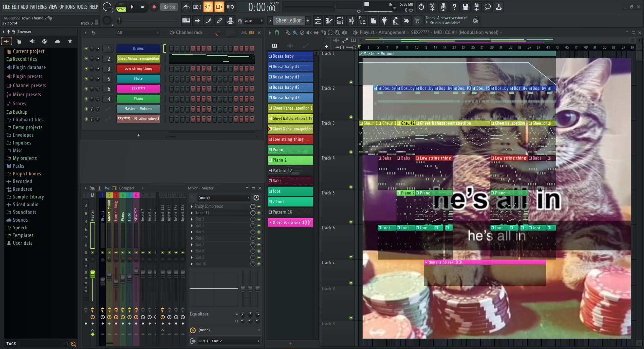
Task: Select the Low string thing channel button
Action: click(138, 69)
